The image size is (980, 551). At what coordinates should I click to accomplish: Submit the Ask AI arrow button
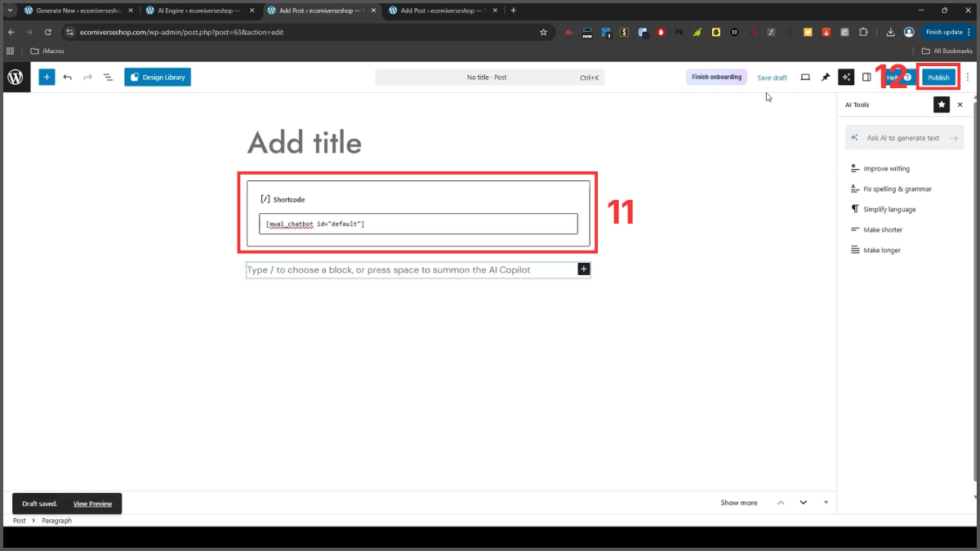pos(954,138)
